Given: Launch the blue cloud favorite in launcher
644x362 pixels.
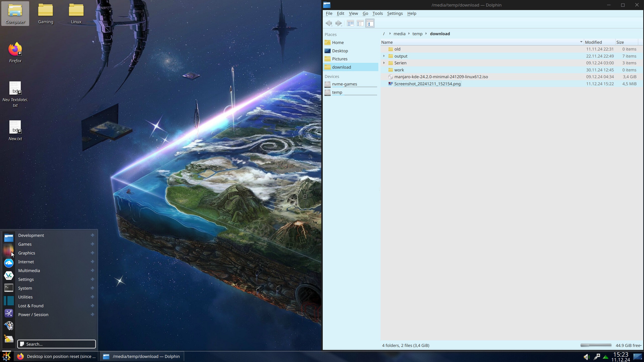Looking at the screenshot, I should point(9,263).
